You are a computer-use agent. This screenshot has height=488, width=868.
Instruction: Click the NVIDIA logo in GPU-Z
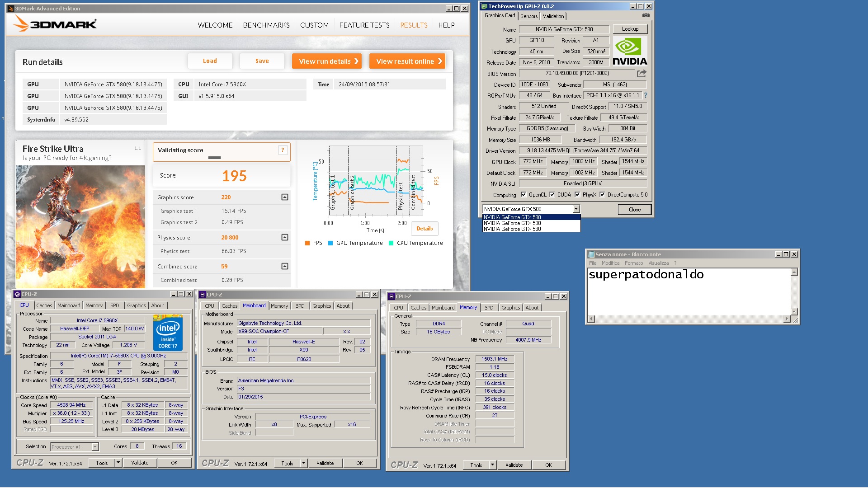pos(629,52)
